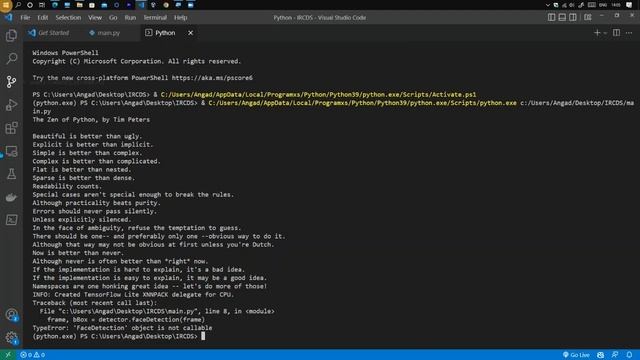Open the Go menu

tap(113, 18)
